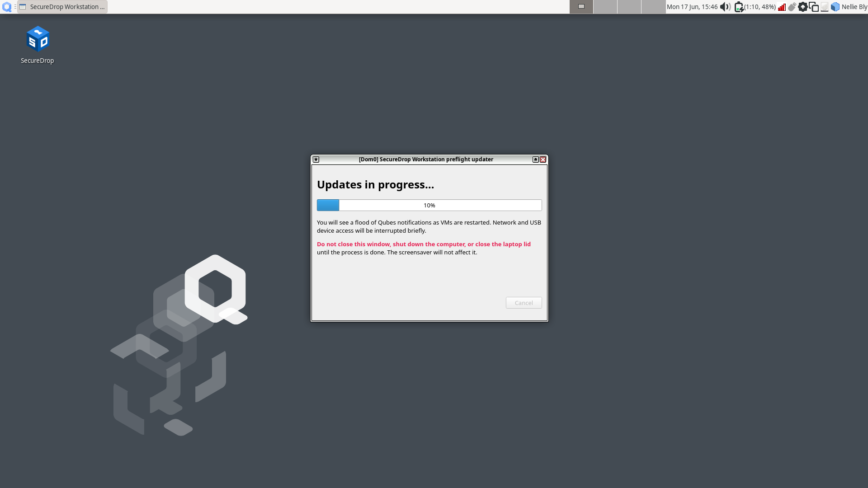Click the 10% update progress bar
868x488 pixels.
click(429, 205)
